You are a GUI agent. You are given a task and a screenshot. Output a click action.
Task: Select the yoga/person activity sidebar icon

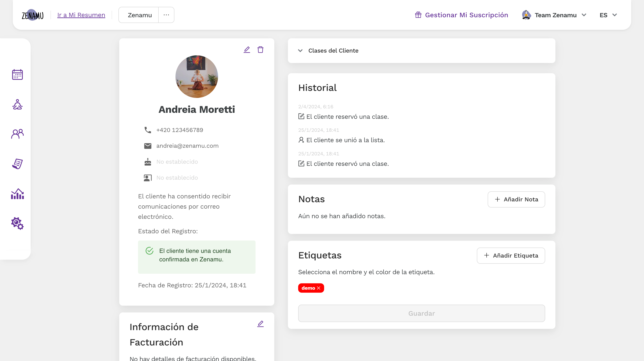17,104
